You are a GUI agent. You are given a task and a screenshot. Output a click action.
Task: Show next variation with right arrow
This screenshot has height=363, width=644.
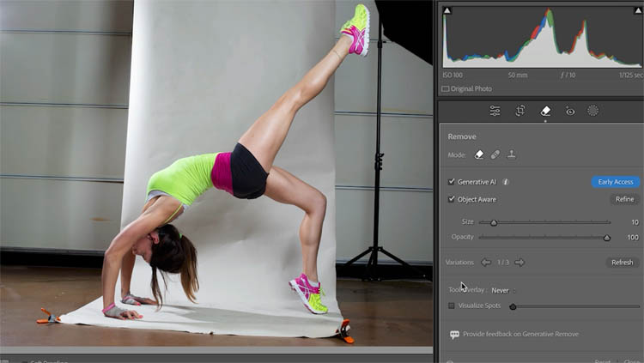coord(519,263)
